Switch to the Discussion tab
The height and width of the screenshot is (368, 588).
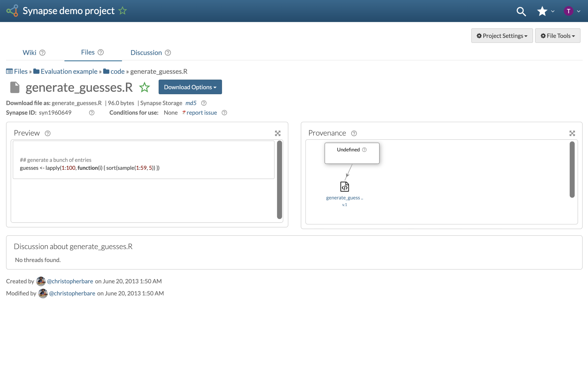146,53
